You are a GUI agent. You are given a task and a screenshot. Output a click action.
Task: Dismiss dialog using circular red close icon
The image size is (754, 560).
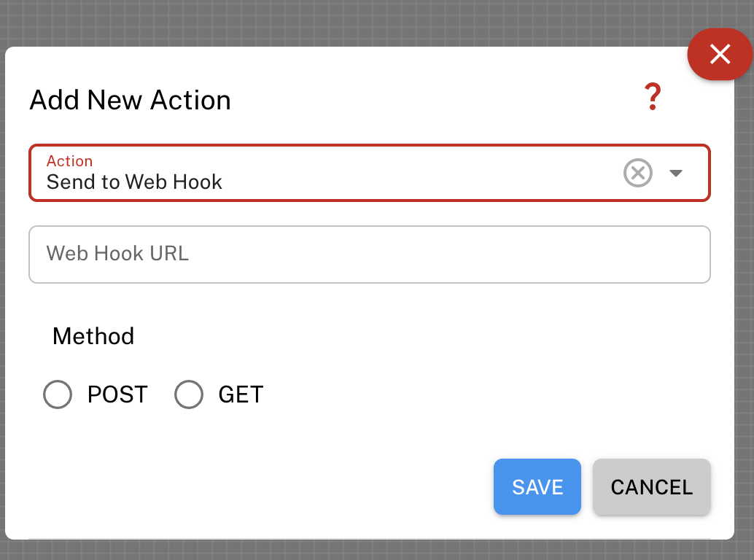pyautogui.click(x=720, y=54)
